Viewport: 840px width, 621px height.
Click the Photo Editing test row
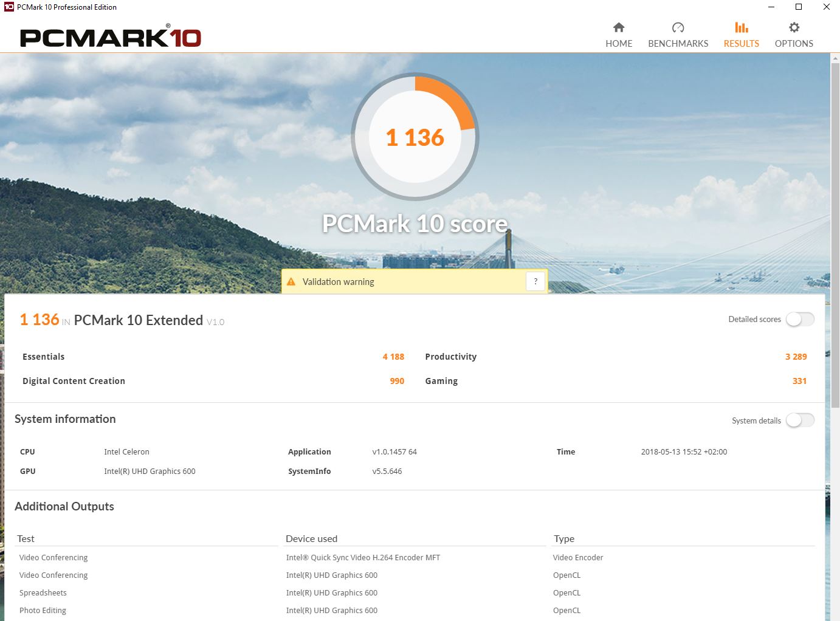coord(43,610)
